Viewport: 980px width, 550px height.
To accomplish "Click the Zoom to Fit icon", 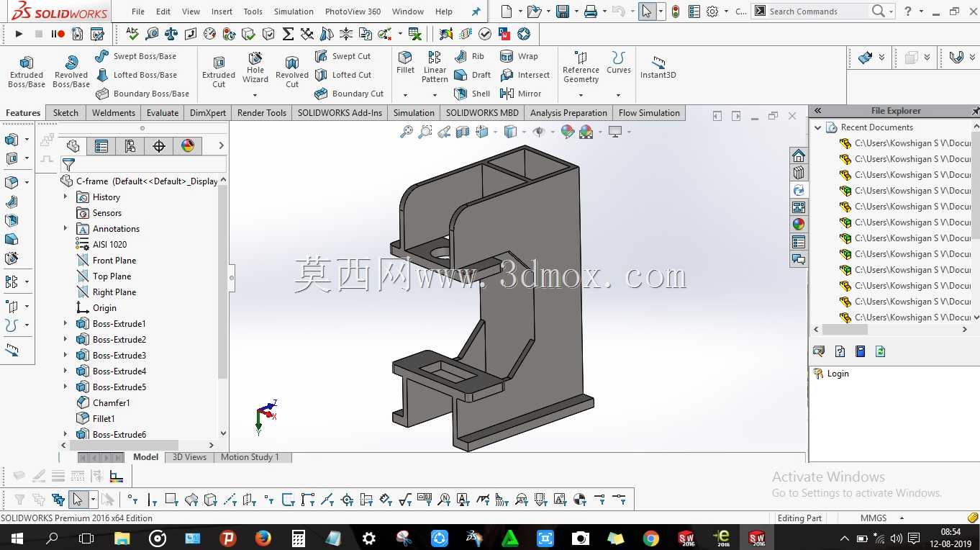I will (407, 132).
